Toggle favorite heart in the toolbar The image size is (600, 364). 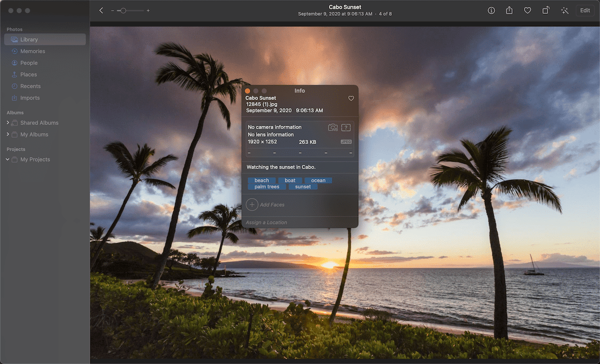click(527, 10)
